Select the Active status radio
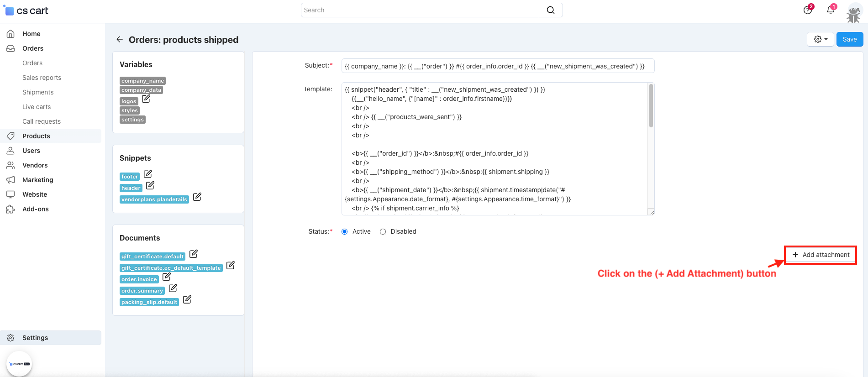The image size is (868, 377). point(345,232)
